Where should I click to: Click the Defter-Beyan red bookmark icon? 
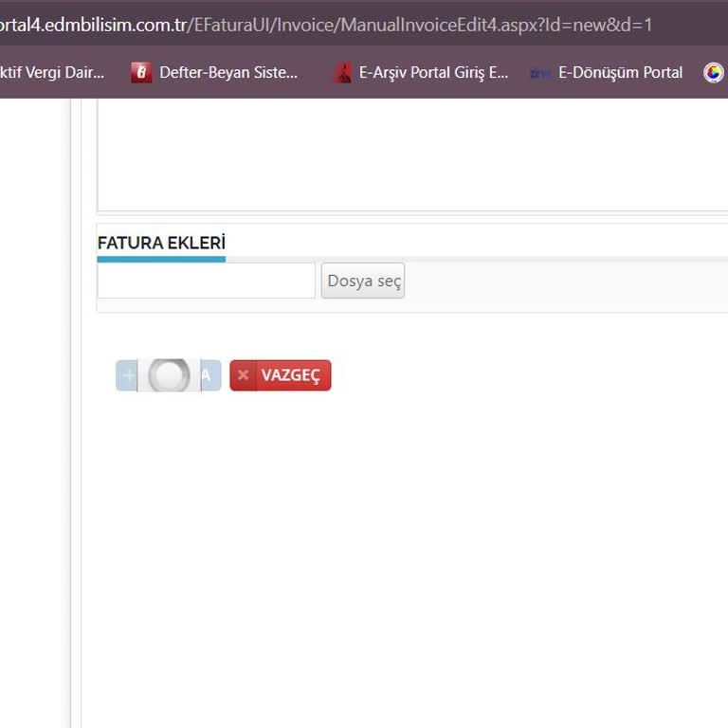tap(141, 72)
